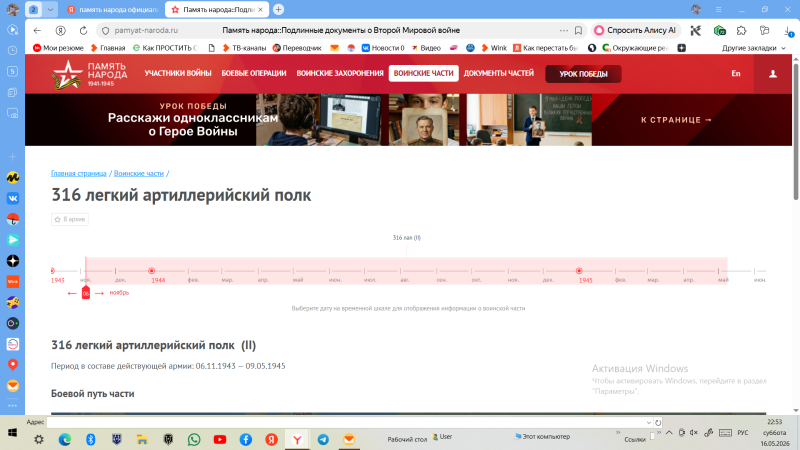Open the Windows Start menu
The height and width of the screenshot is (450, 800).
(12, 433)
